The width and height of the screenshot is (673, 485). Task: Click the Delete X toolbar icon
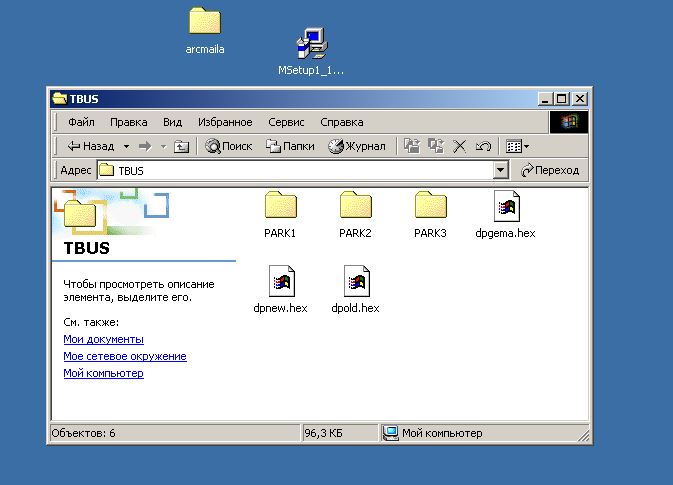pyautogui.click(x=460, y=146)
